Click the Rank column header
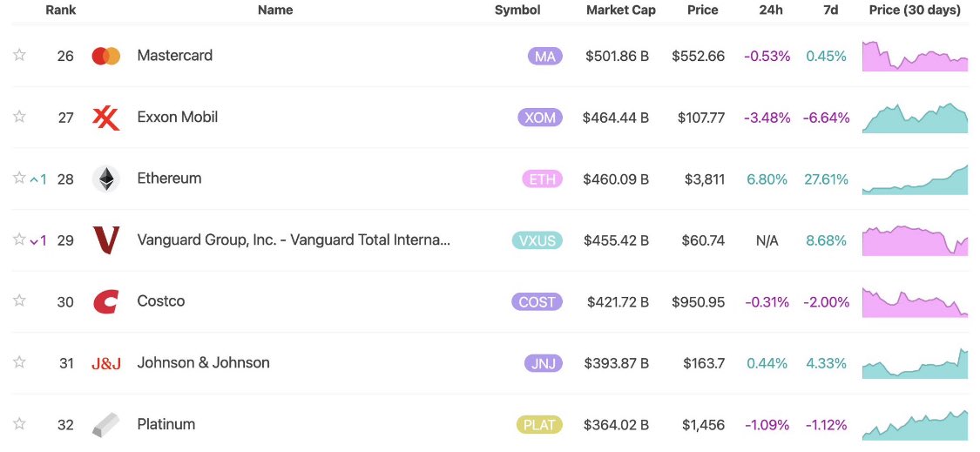Viewport: 980px width, 452px height. (61, 10)
